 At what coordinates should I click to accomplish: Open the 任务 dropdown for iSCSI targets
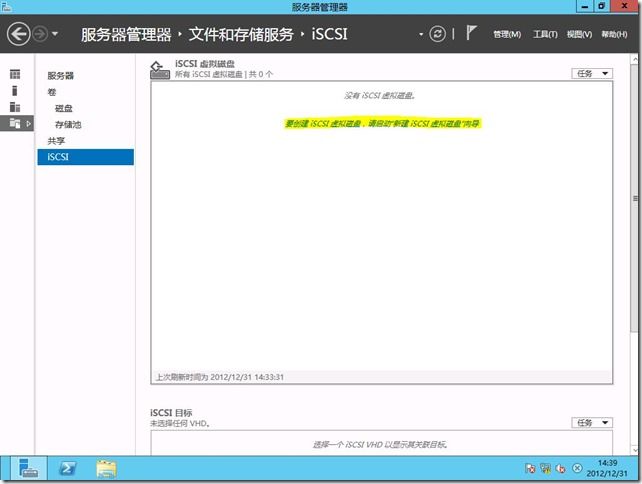point(591,422)
